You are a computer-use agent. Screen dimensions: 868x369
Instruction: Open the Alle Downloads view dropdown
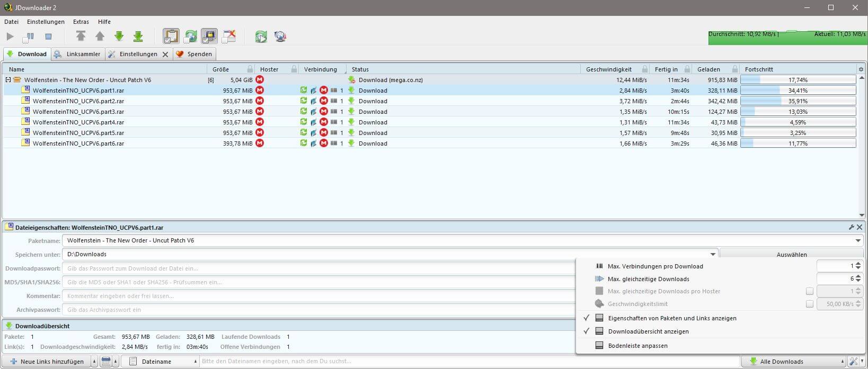(793, 362)
